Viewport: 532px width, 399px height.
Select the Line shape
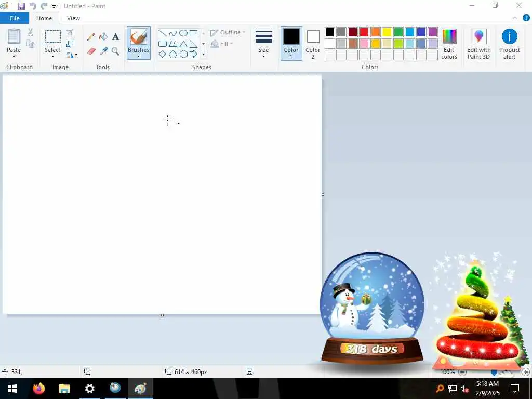163,33
